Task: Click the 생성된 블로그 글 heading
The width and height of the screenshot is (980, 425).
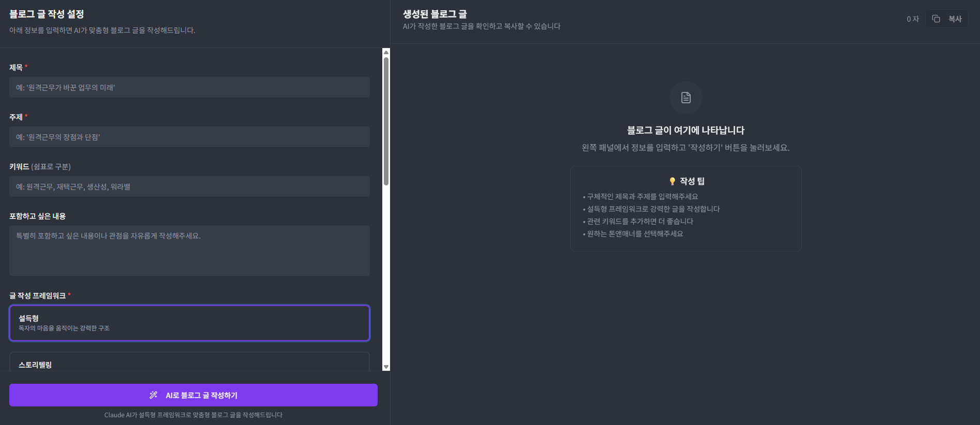Action: (x=435, y=14)
